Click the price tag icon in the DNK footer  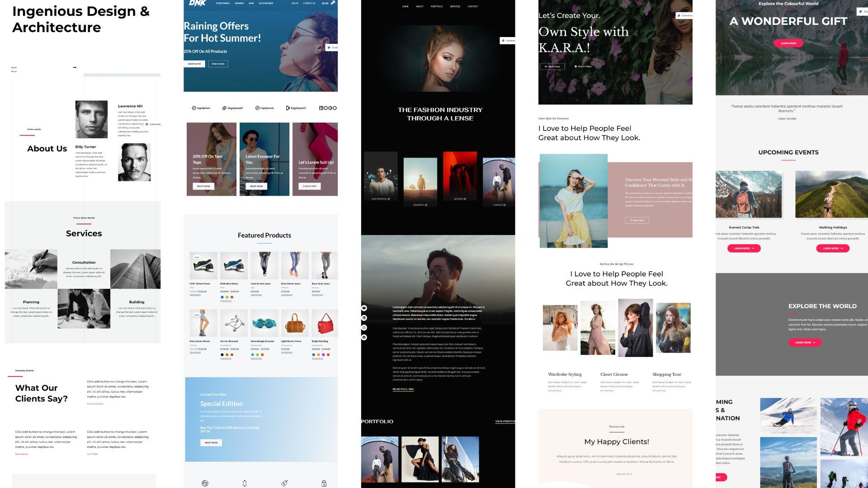point(284,483)
